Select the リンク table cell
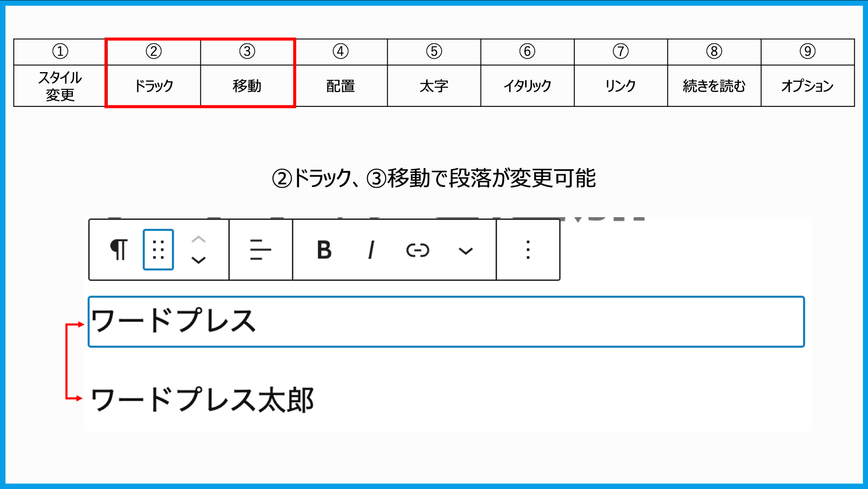The height and width of the screenshot is (489, 868). [621, 86]
